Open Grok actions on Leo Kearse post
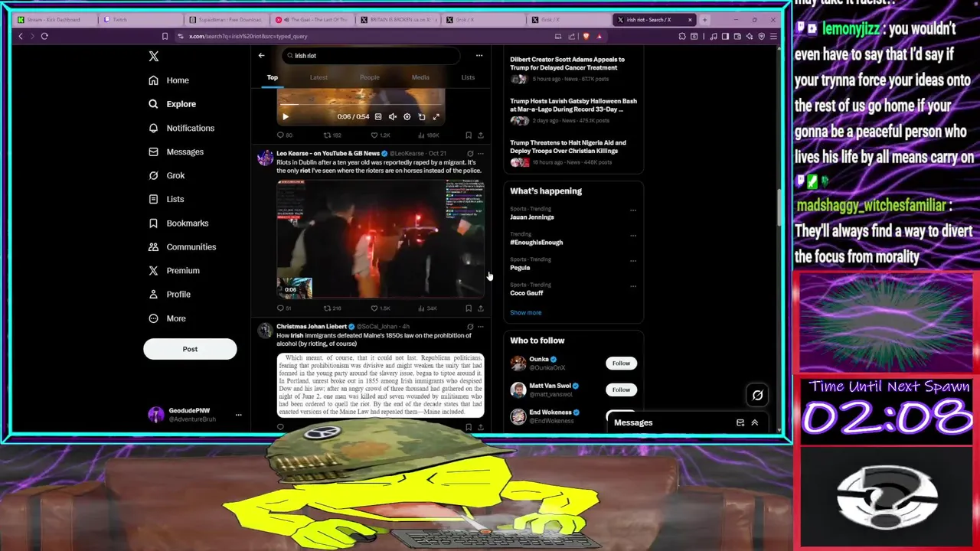The image size is (980, 551). 470,154
